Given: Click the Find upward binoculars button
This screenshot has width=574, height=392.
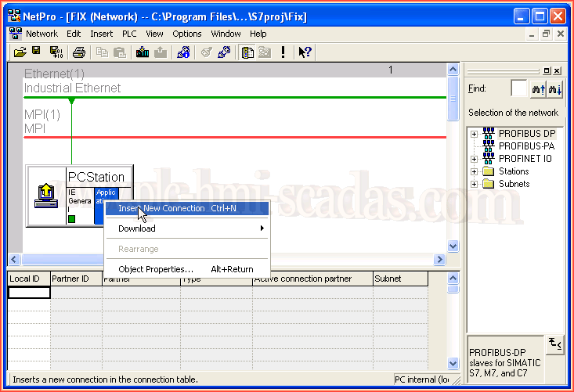Looking at the screenshot, I should click(x=538, y=89).
